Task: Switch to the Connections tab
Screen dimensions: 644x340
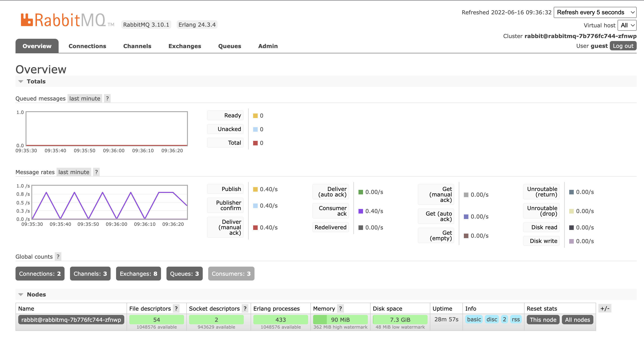Action: click(87, 46)
